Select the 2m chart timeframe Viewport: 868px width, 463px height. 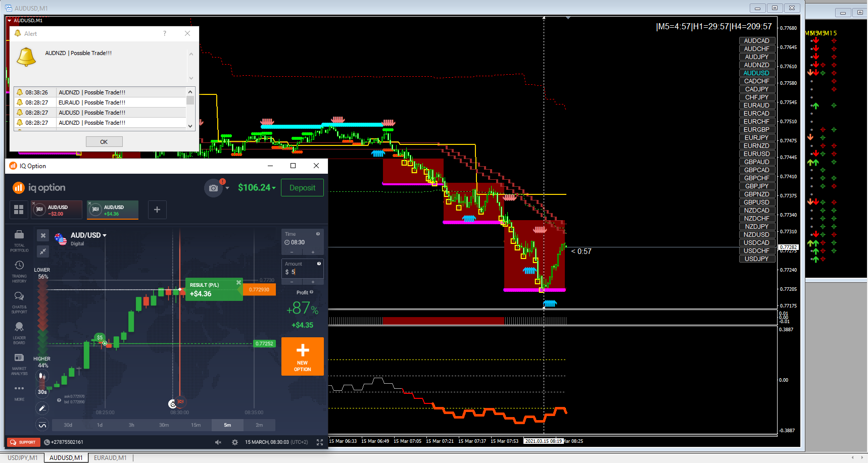click(259, 425)
